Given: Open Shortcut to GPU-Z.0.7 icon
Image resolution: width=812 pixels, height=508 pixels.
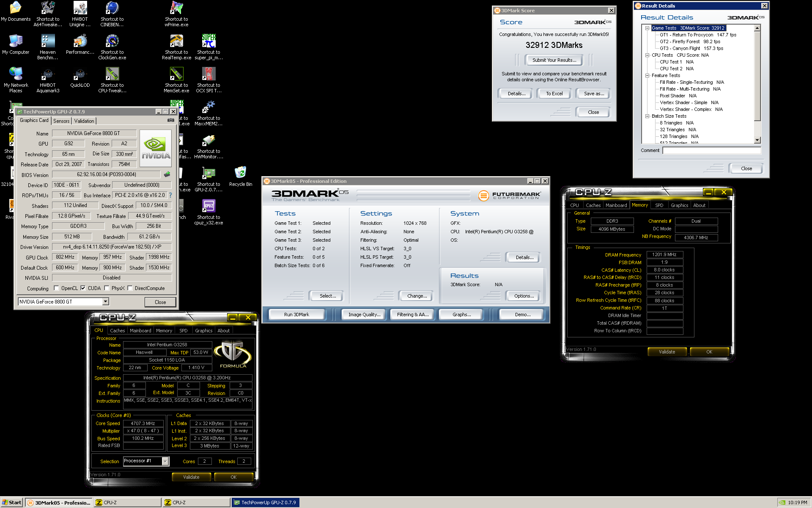Looking at the screenshot, I should pyautogui.click(x=208, y=179).
